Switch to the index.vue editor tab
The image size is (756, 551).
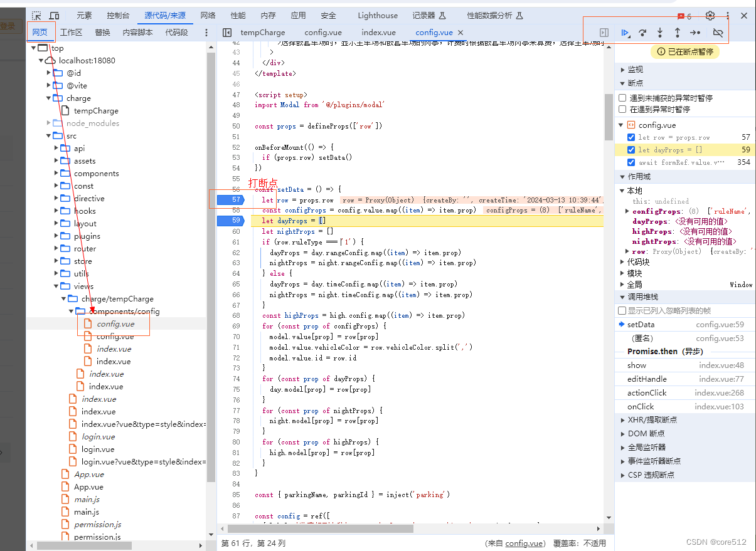[x=379, y=33]
